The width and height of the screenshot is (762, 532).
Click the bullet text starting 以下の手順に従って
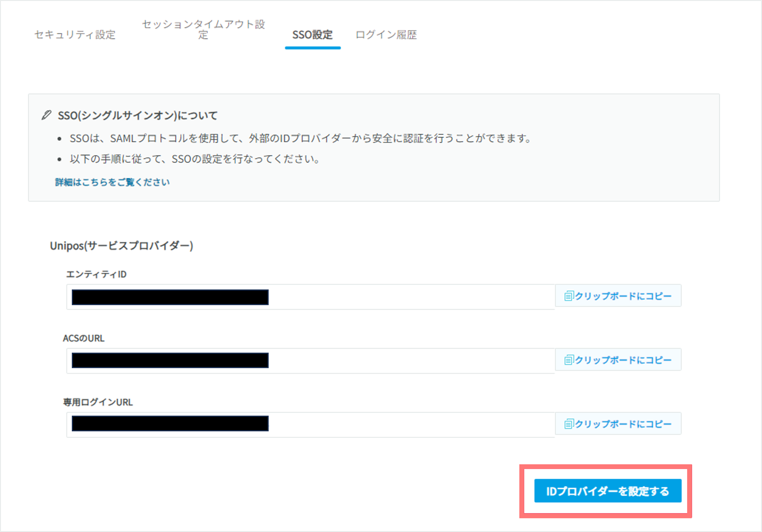pos(195,159)
